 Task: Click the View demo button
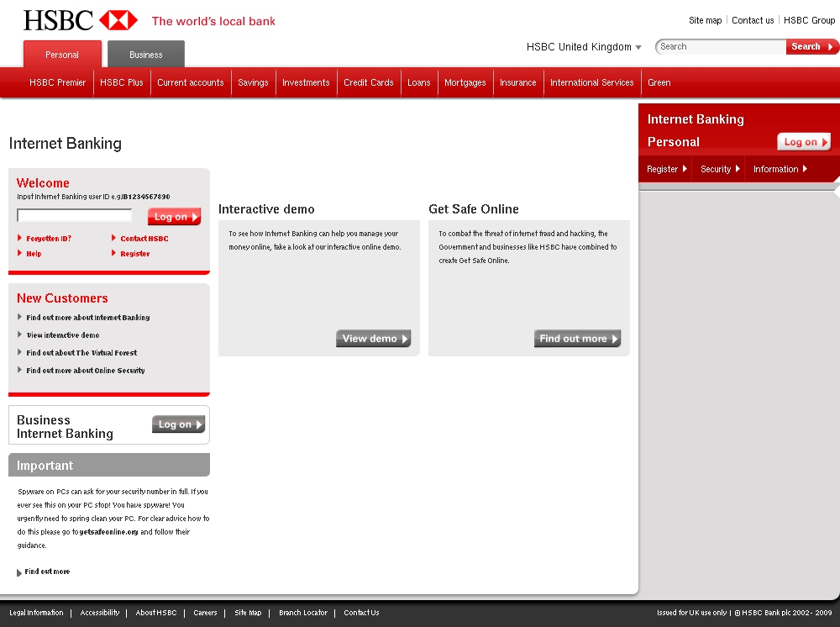(x=374, y=338)
